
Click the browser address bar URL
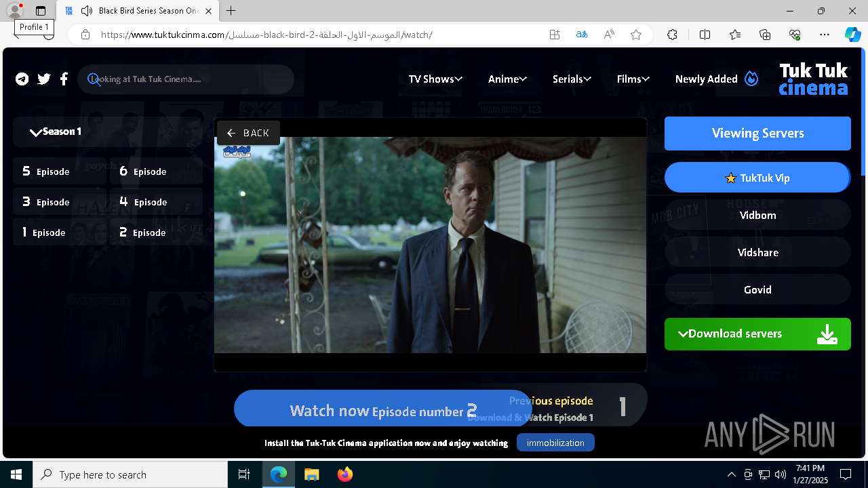click(266, 35)
